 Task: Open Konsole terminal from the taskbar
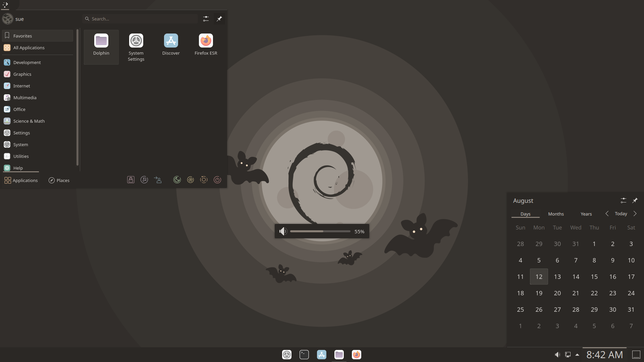pos(304,355)
